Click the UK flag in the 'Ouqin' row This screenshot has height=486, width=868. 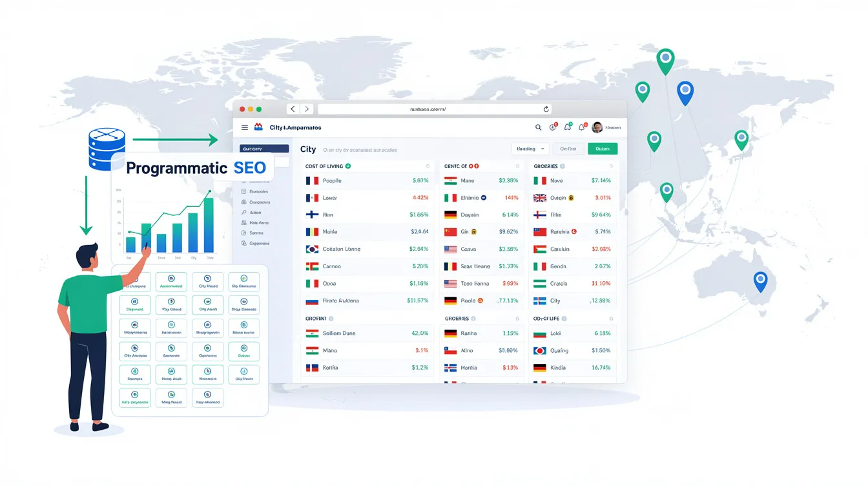(540, 198)
